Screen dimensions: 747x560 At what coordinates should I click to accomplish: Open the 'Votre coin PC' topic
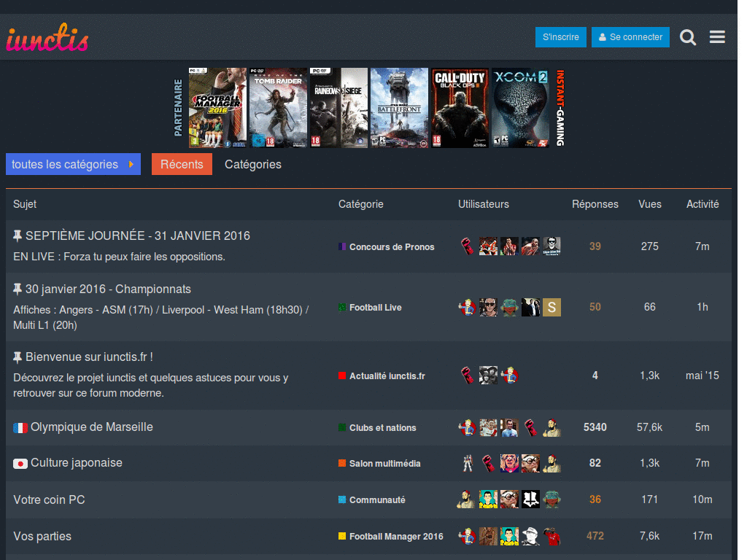coord(42,500)
